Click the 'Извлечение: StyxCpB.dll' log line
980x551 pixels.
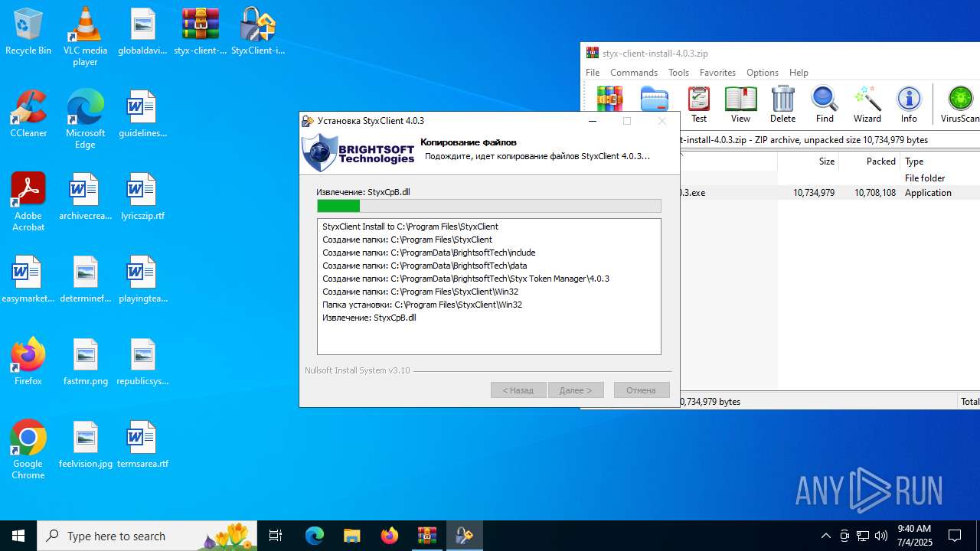coord(369,318)
